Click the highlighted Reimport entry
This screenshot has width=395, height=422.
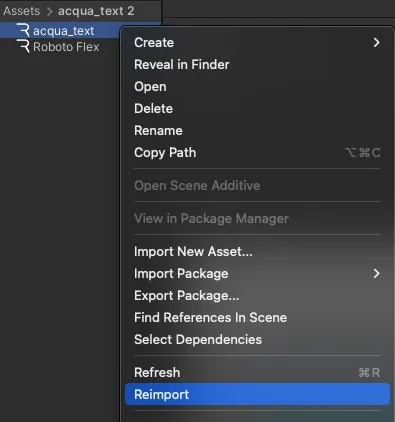pos(257,394)
